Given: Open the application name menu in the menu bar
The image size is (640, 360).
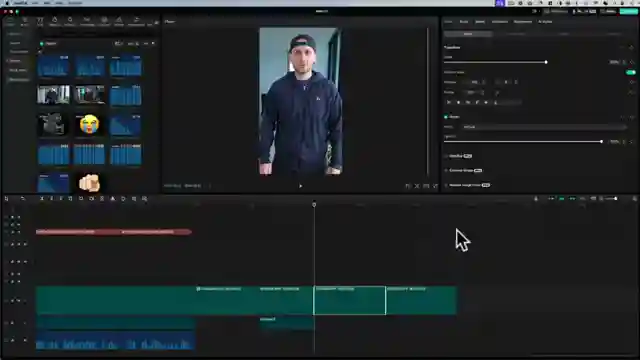Looking at the screenshot, I should click(x=20, y=3).
